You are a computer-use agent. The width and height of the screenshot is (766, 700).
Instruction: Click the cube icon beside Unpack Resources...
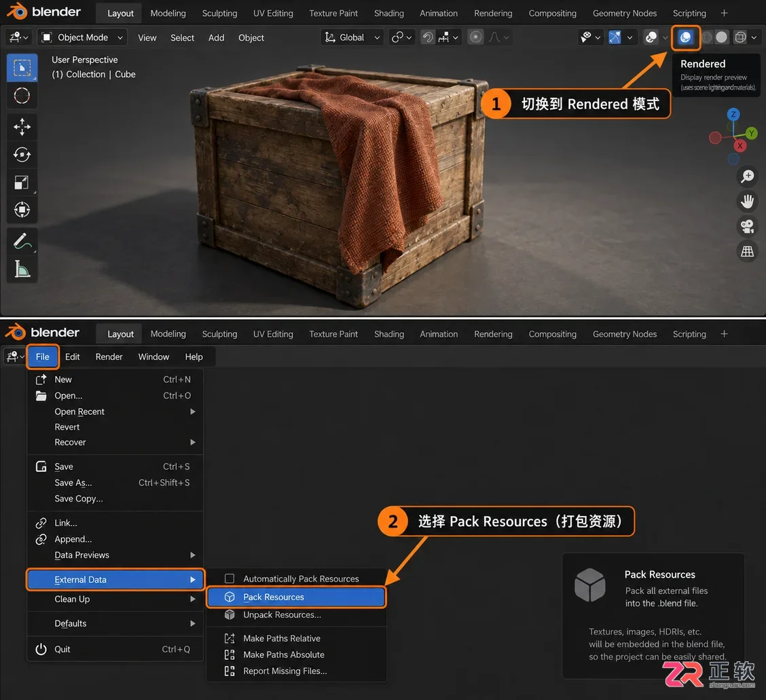point(230,615)
